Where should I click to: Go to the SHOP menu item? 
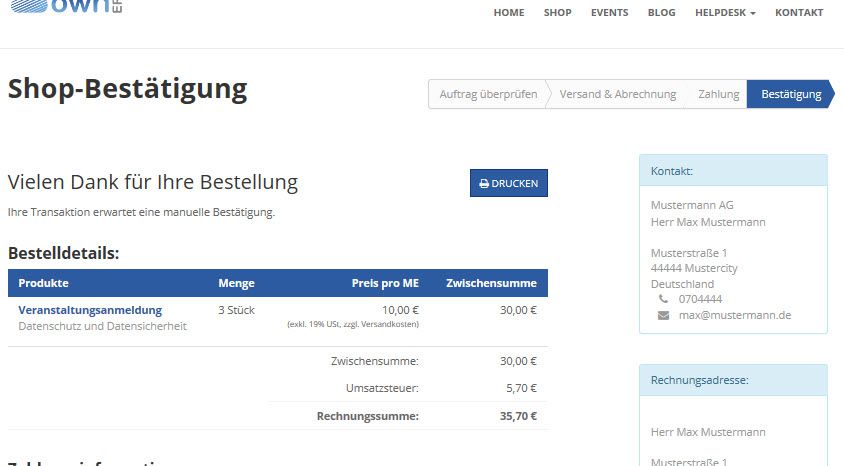click(x=558, y=13)
